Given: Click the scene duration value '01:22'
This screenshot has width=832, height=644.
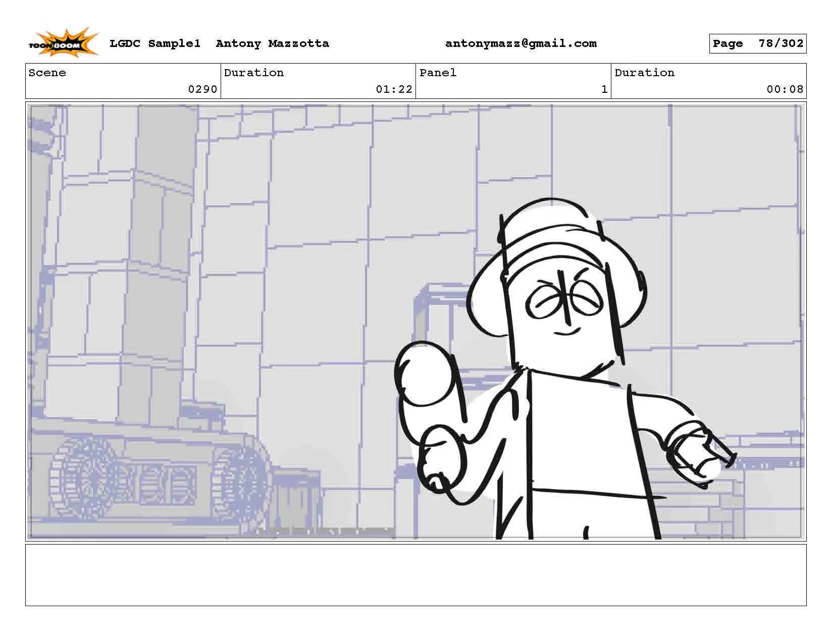Looking at the screenshot, I should (x=394, y=89).
